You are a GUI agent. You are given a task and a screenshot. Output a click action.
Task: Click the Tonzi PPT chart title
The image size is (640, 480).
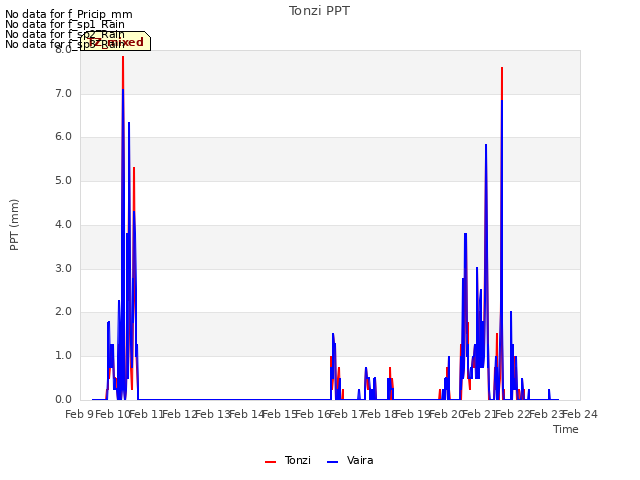[319, 11]
